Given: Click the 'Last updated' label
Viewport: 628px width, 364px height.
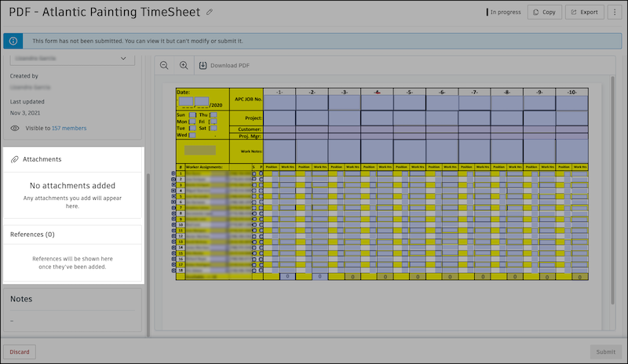Looking at the screenshot, I should tap(27, 102).
